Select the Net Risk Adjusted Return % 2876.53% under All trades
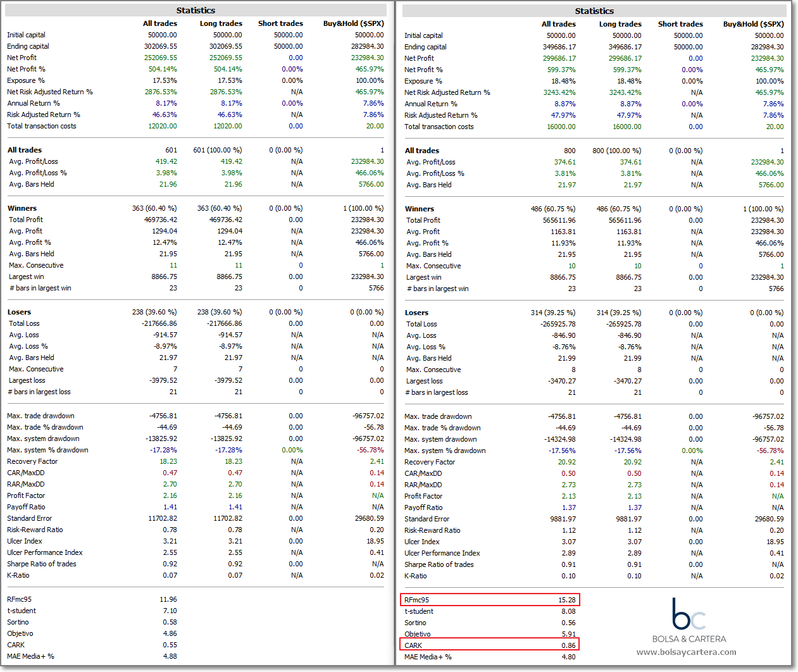The height and width of the screenshot is (672, 798). [161, 92]
